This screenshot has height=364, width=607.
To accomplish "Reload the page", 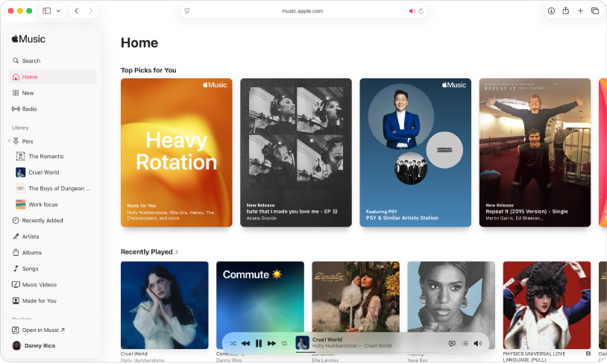I will coord(421,11).
